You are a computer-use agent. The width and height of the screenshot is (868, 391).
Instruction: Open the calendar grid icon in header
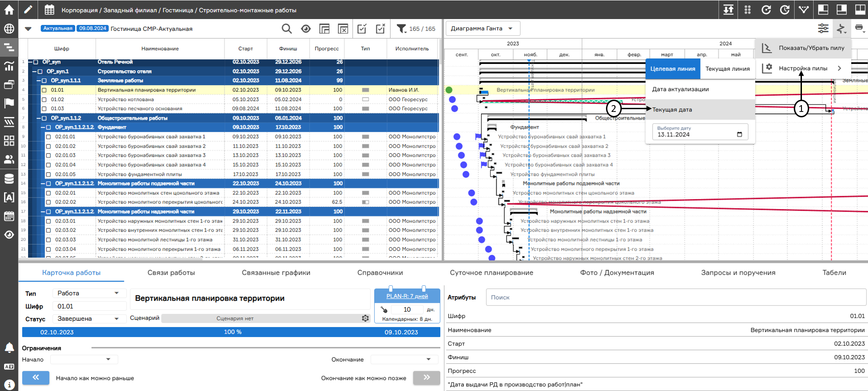pyautogui.click(x=49, y=10)
